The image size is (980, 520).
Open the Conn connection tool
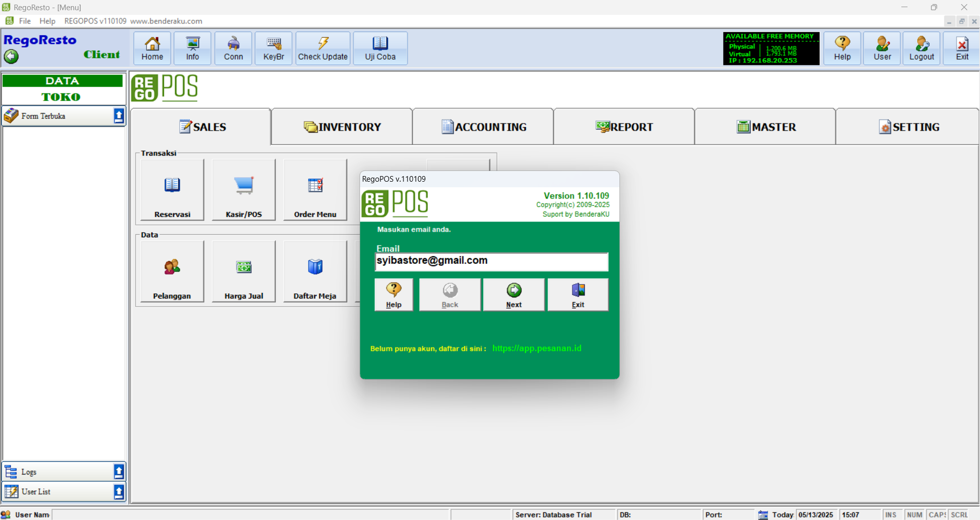233,48
